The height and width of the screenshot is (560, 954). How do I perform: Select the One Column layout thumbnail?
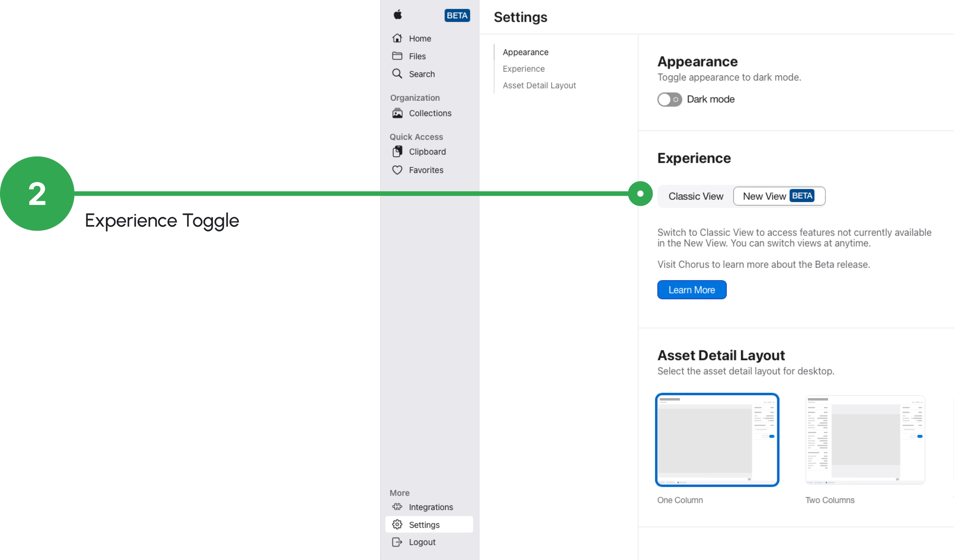click(x=717, y=440)
